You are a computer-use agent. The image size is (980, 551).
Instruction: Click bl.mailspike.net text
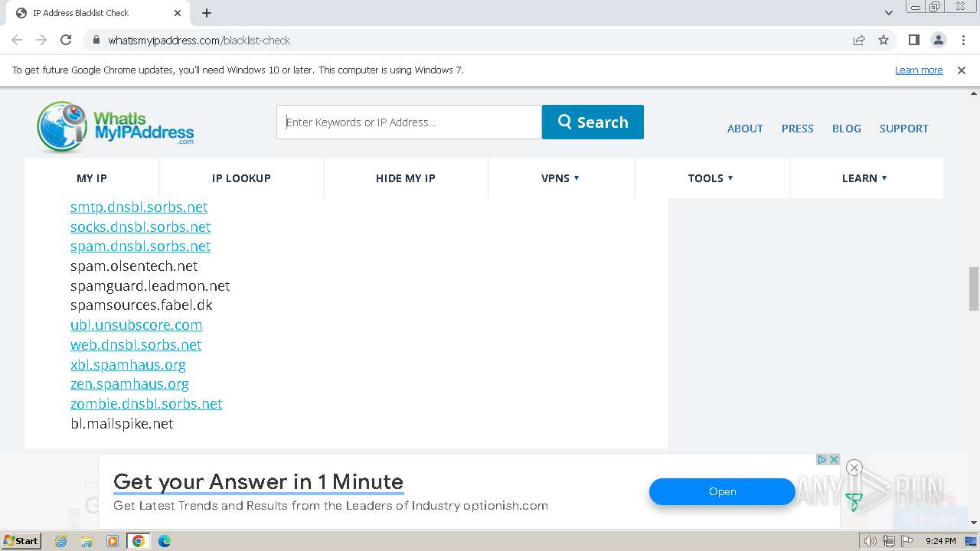[122, 424]
